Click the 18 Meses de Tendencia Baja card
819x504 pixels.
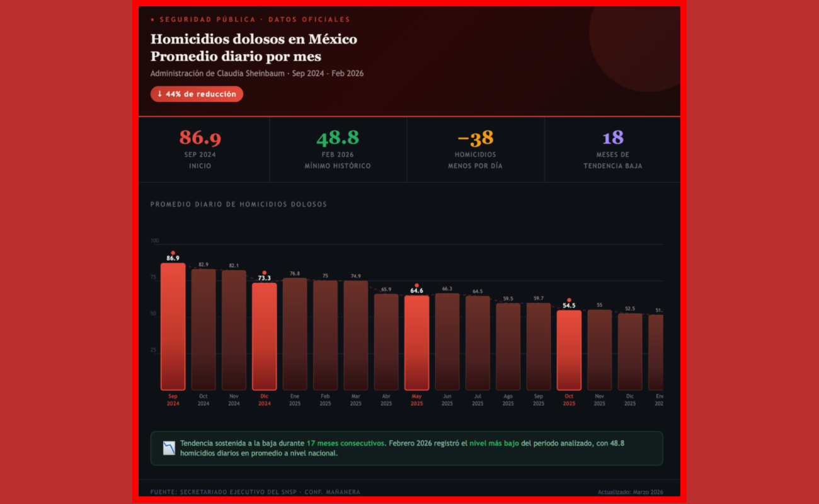(612, 149)
